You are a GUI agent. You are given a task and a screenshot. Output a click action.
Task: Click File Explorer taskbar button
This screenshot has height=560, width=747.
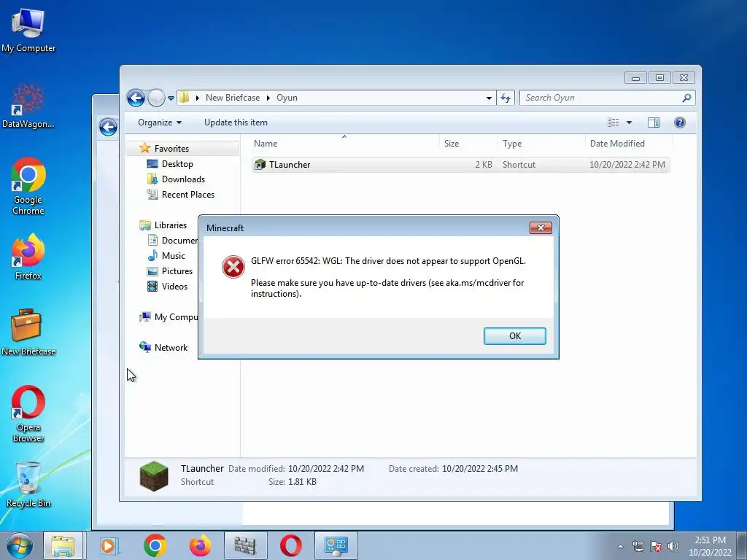coord(63,545)
